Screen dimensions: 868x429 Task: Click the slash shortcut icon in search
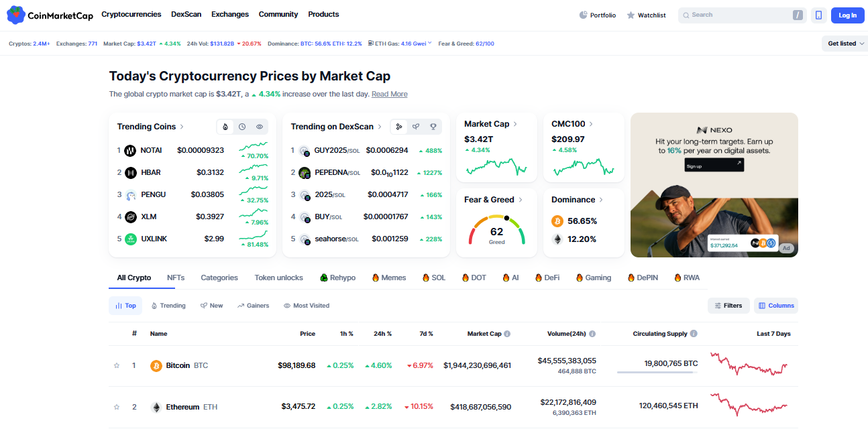(798, 15)
